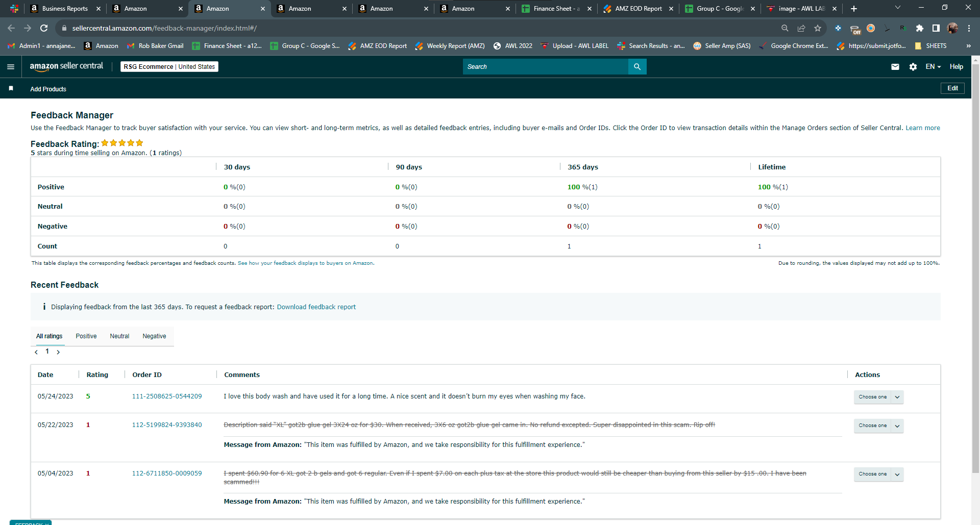The height and width of the screenshot is (525, 980).
Task: Open order 112-5199824-9393840
Action: click(167, 425)
